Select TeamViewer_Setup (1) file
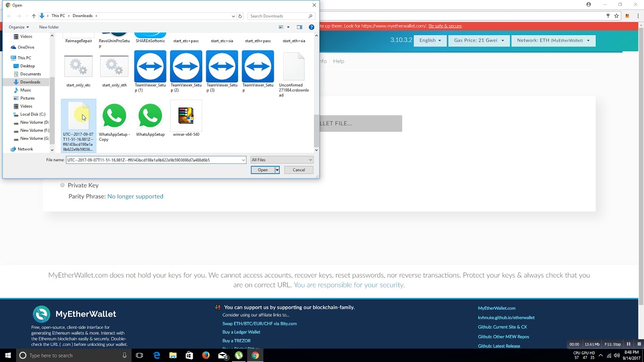The image size is (644, 362). click(x=150, y=71)
